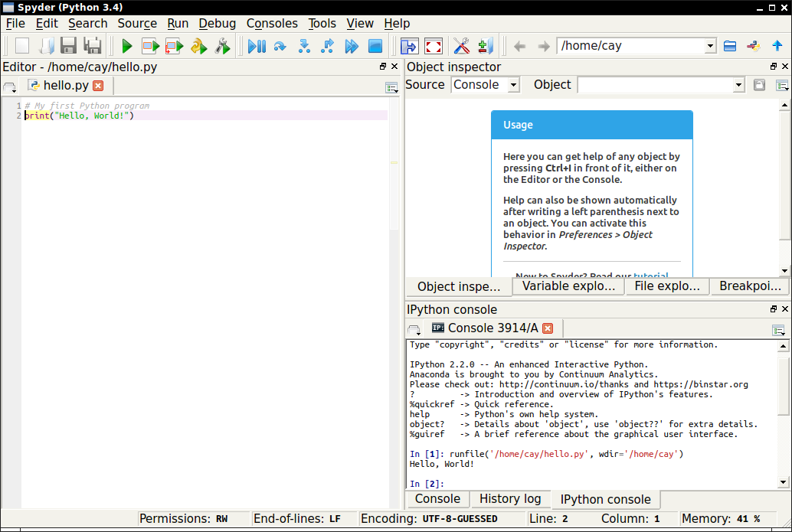Image resolution: width=792 pixels, height=532 pixels.
Task: Undock the Object inspector pane
Action: click(x=774, y=66)
